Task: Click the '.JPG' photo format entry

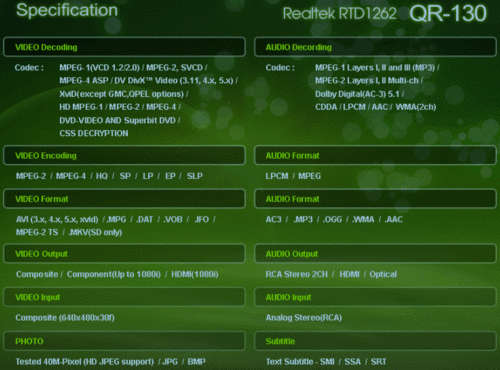Action: tap(170, 362)
